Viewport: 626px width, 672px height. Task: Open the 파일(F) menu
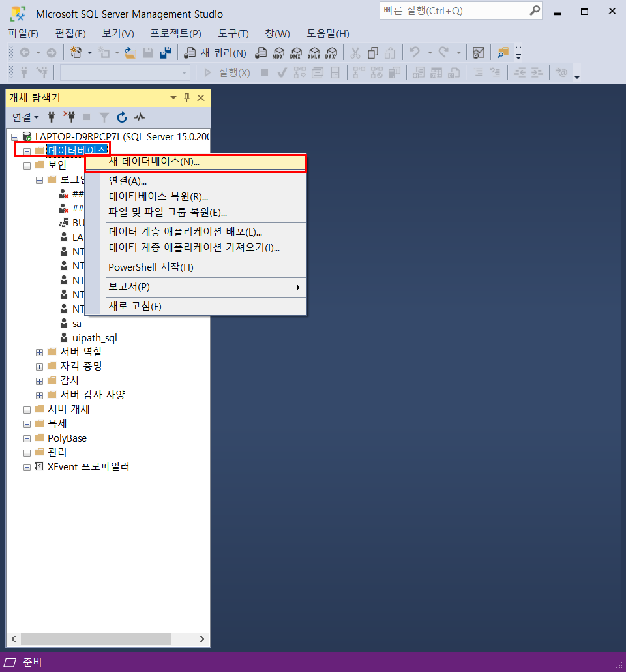click(23, 33)
